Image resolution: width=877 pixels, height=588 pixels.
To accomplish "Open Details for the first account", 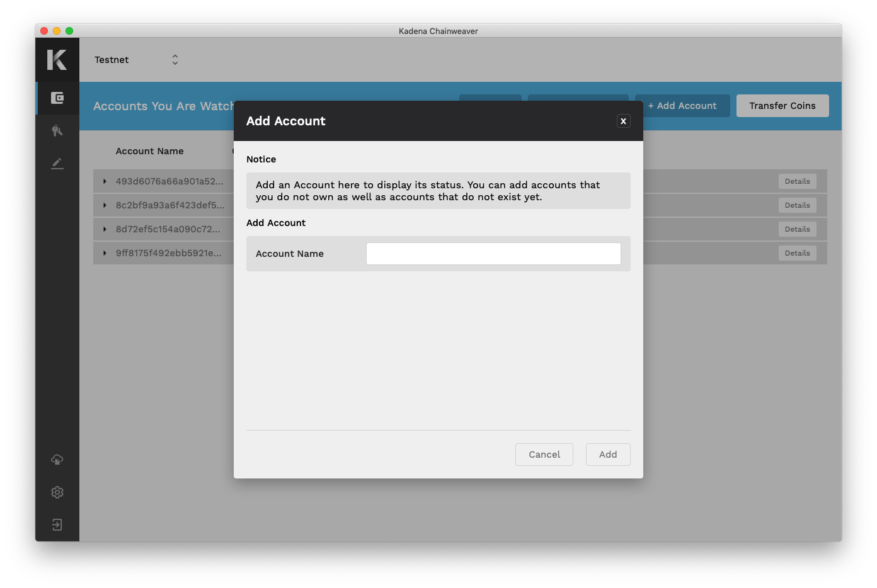I will (797, 181).
